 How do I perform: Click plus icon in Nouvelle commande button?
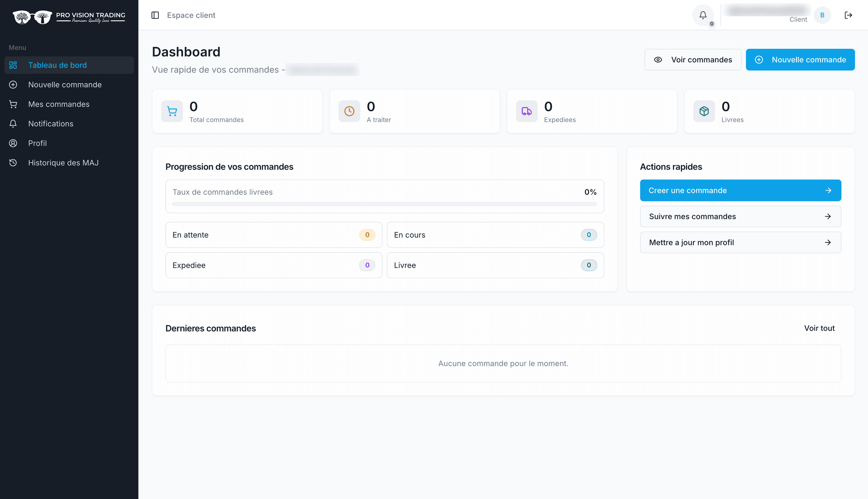[x=759, y=60]
